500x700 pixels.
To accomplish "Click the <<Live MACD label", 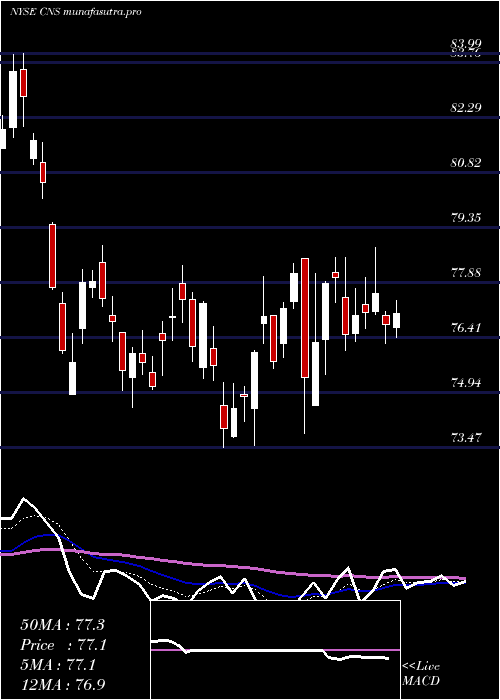I will coord(421,674).
